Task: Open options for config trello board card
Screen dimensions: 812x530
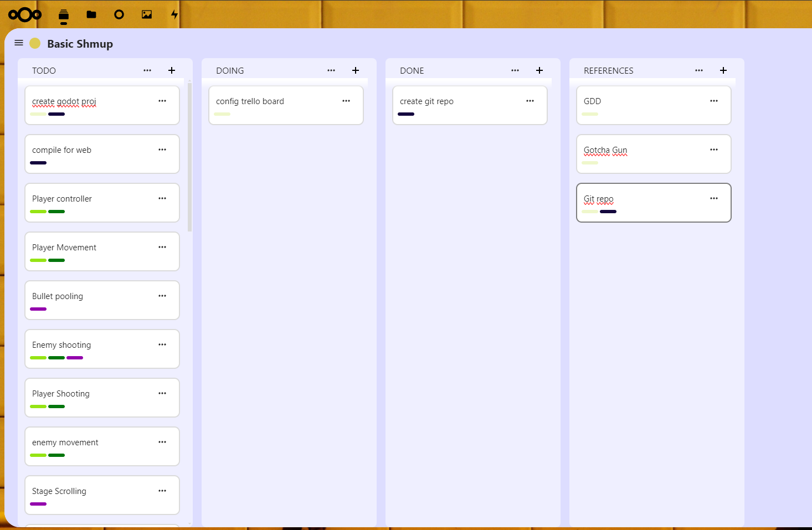Action: 346,101
